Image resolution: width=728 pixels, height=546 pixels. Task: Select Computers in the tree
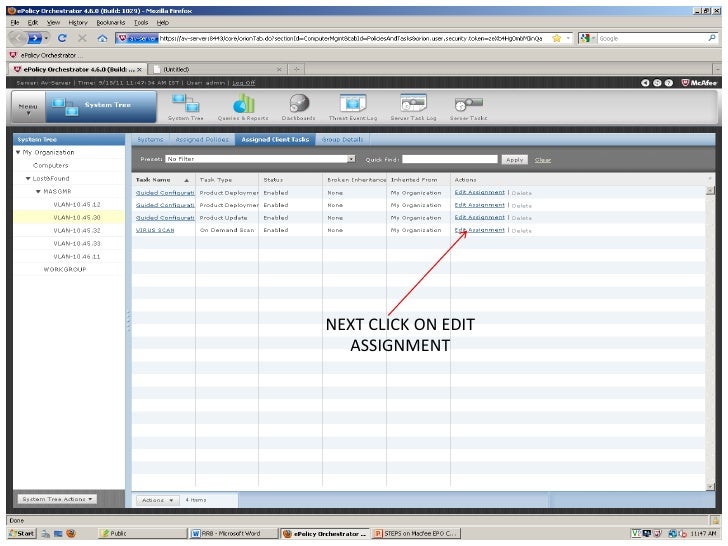51,165
